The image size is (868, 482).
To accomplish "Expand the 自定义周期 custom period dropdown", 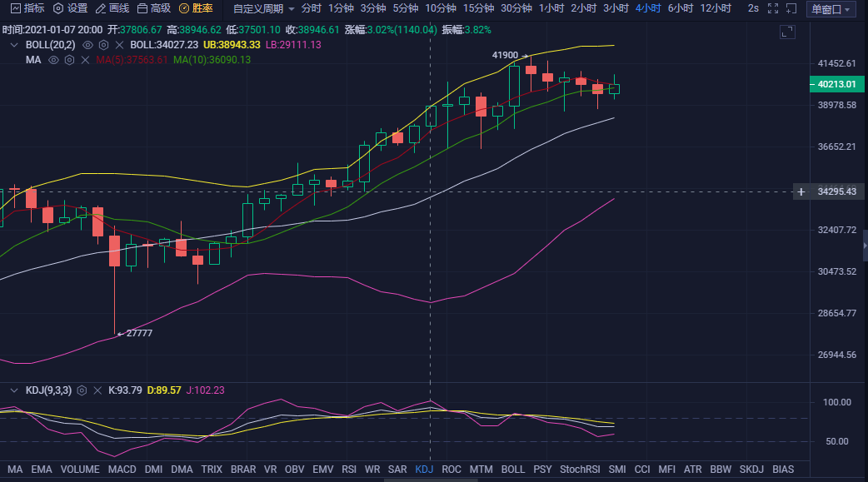I will (263, 8).
